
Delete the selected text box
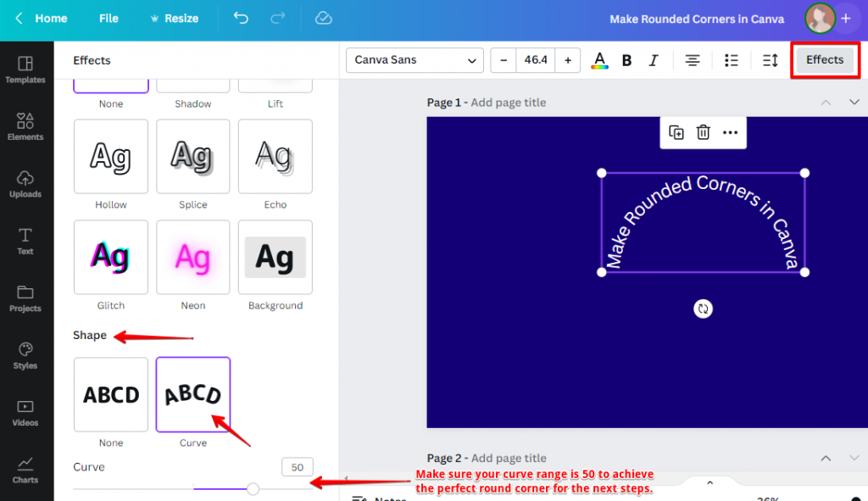click(704, 132)
